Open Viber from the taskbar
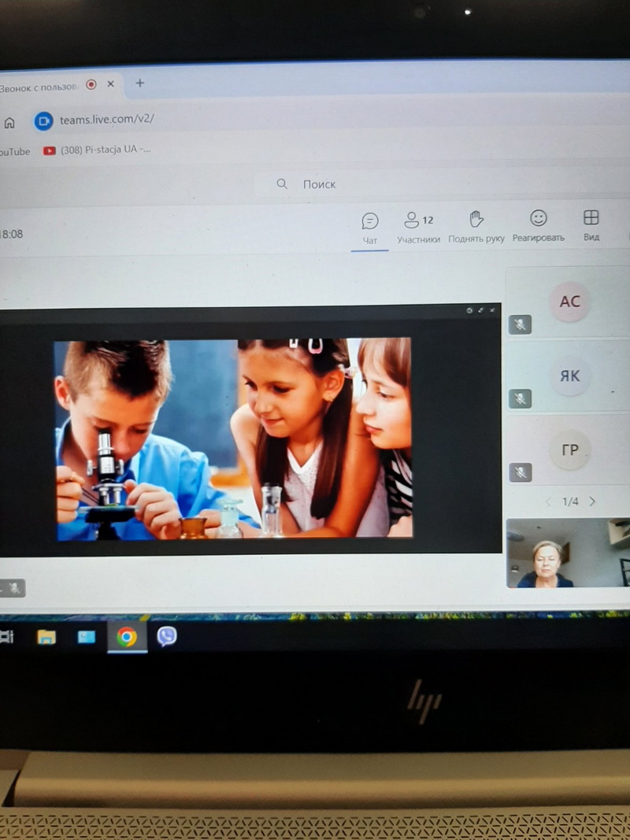Viewport: 630px width, 840px height. tap(166, 636)
